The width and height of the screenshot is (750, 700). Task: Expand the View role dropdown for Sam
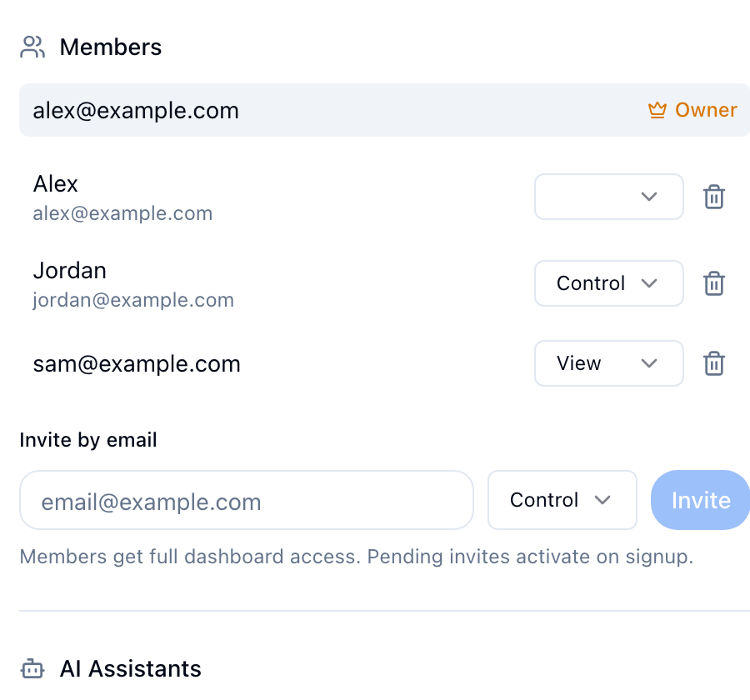coord(608,363)
